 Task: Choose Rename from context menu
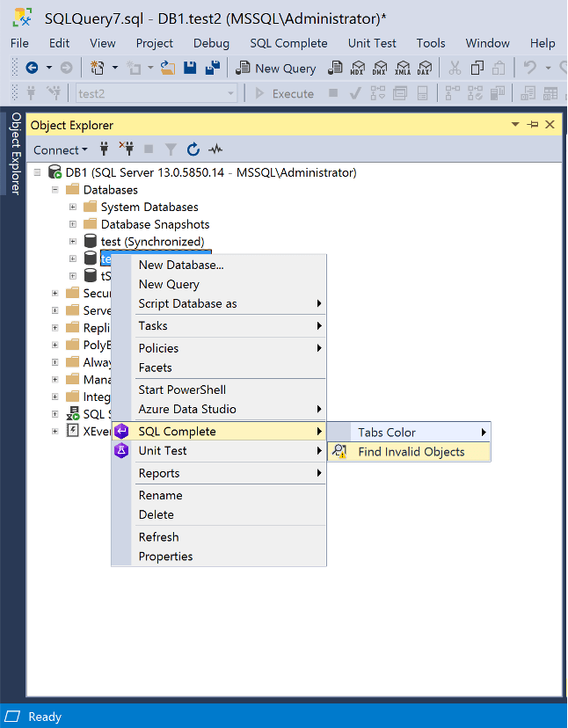click(x=219, y=495)
